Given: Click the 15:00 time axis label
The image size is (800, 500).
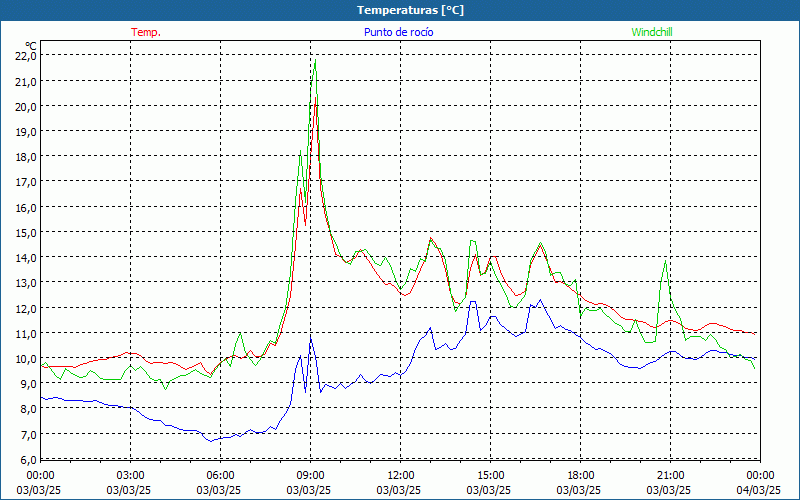Looking at the screenshot, I should pos(490,475).
